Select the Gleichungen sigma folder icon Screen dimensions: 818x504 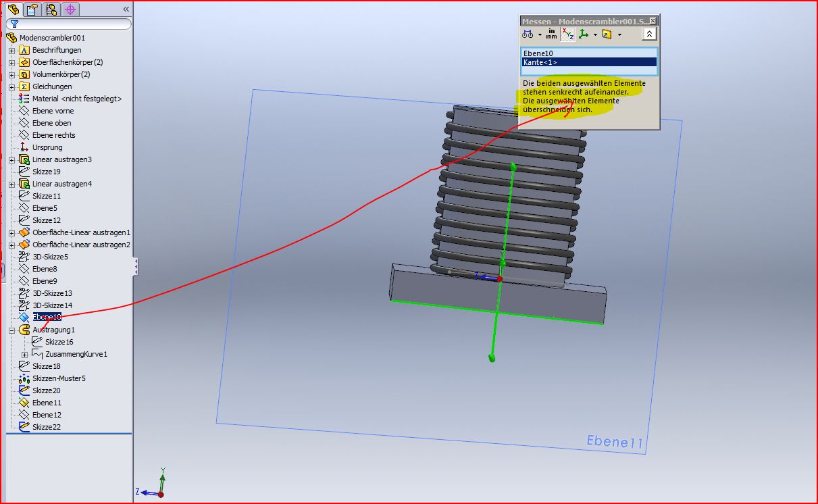click(x=24, y=86)
